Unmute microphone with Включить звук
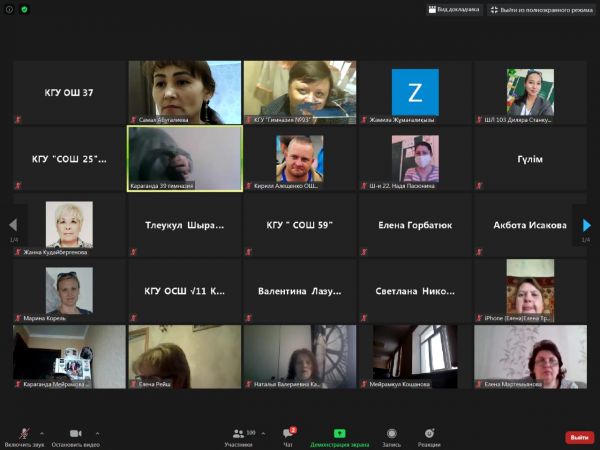Image resolution: width=600 pixels, height=450 pixels. [23, 436]
